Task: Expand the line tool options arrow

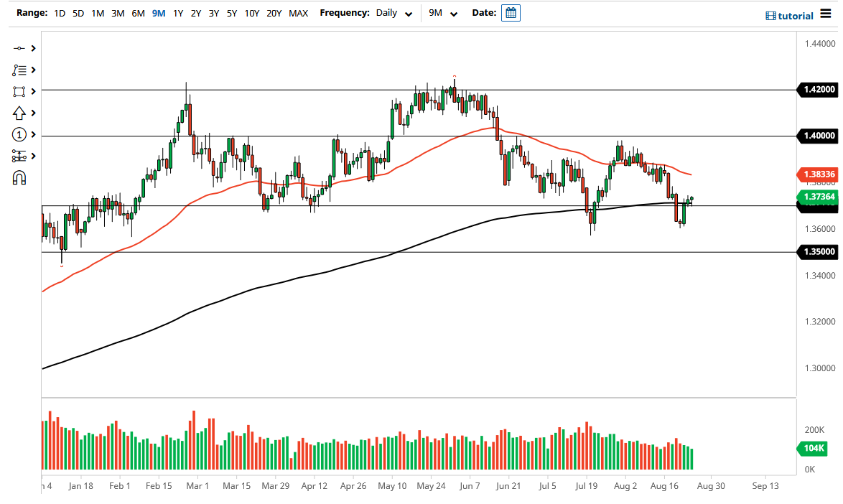Action: [x=33, y=48]
